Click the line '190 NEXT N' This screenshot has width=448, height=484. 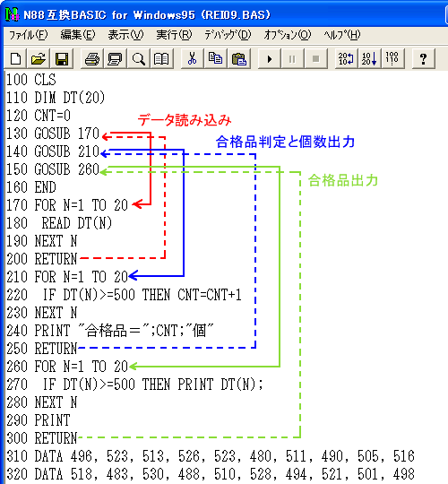41,241
